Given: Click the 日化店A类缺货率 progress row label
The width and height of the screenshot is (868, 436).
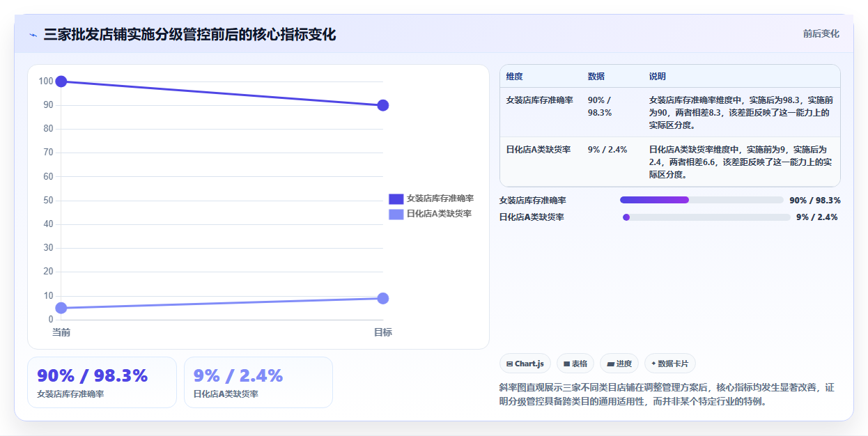Looking at the screenshot, I should [x=532, y=217].
